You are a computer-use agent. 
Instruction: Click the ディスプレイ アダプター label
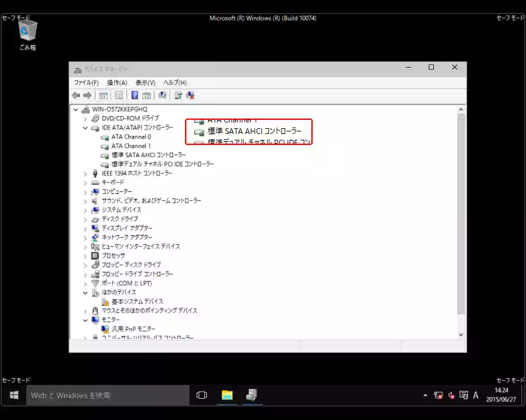127,228
